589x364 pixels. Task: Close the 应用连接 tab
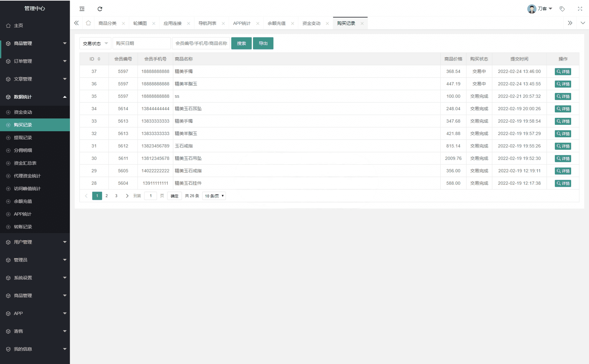[x=188, y=23]
